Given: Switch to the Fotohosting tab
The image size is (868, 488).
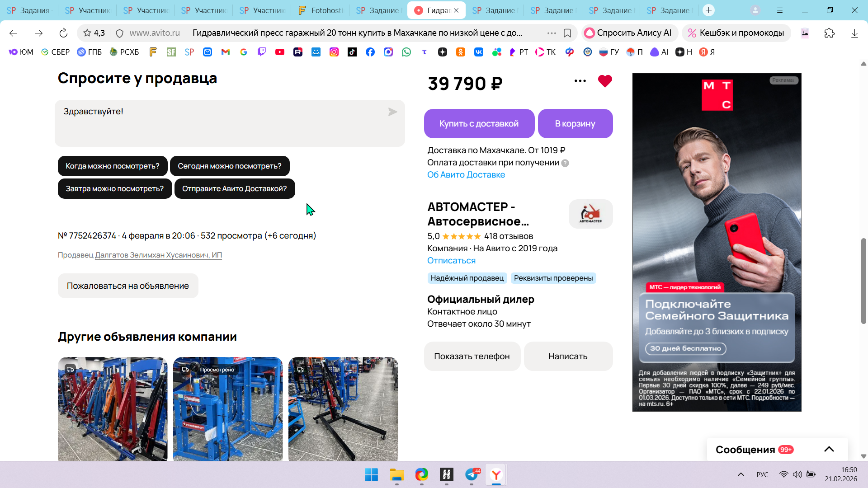Looking at the screenshot, I should 321,10.
